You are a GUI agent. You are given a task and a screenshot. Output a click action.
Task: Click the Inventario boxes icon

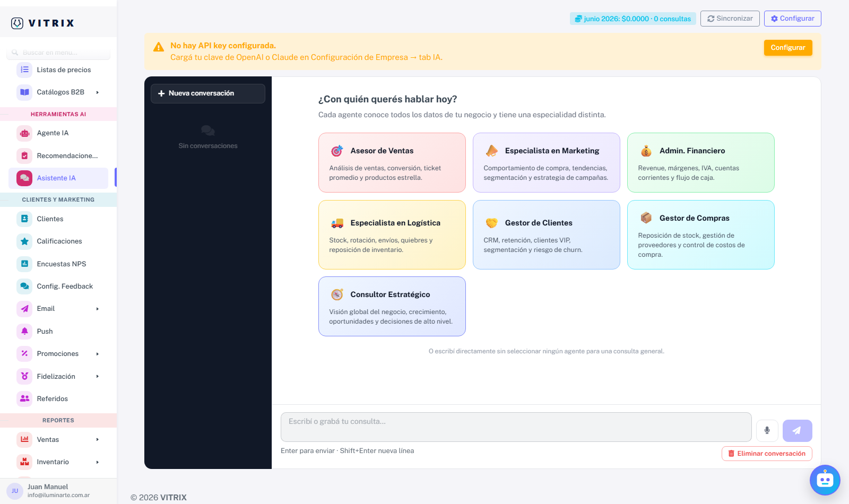pyautogui.click(x=24, y=462)
